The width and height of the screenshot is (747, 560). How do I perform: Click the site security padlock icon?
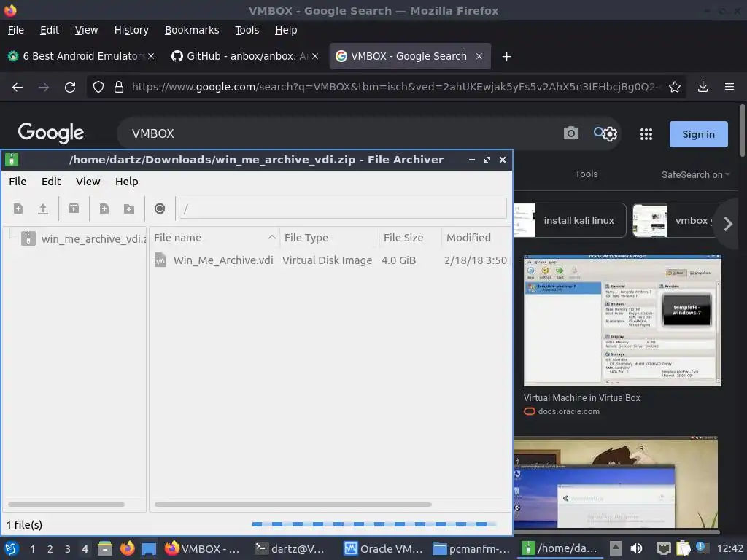[x=119, y=87]
